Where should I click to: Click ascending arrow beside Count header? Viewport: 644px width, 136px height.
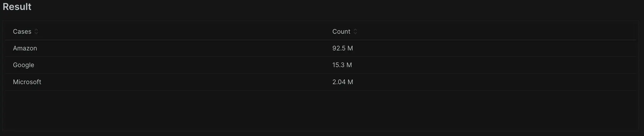click(355, 30)
